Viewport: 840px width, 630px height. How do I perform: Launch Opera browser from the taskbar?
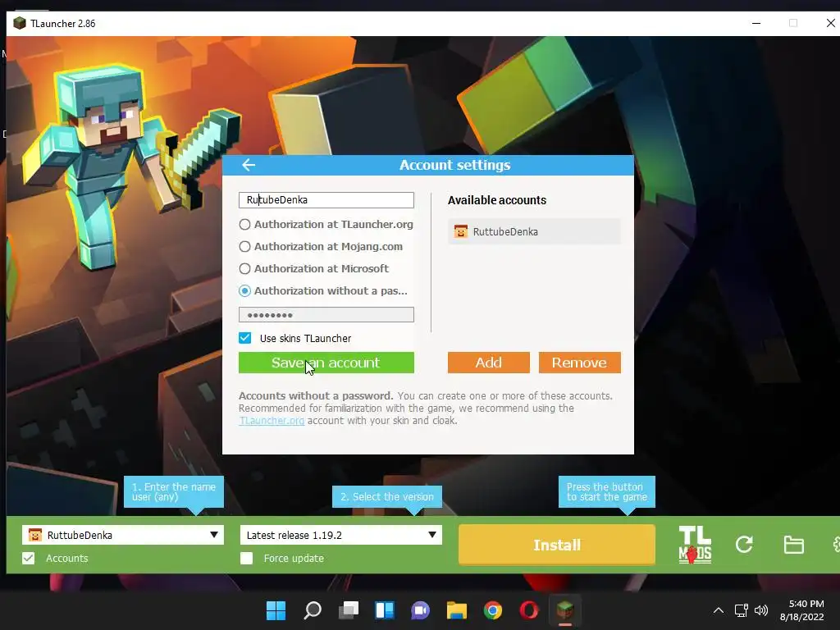coord(529,610)
